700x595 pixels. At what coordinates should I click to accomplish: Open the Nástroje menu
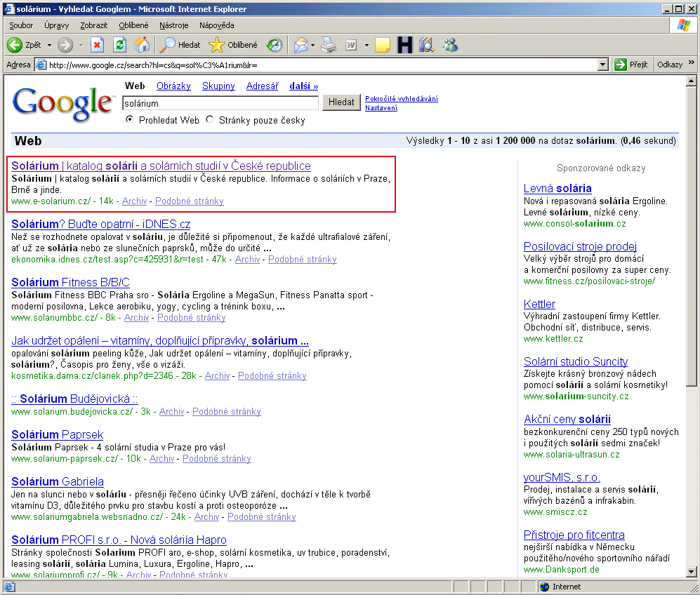click(173, 25)
